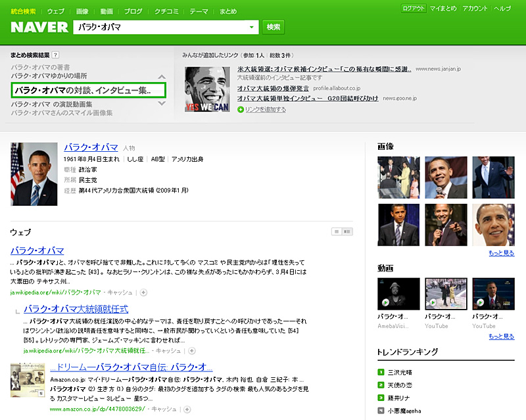Click the green plus icon next to リンクを追加する

coord(241,110)
